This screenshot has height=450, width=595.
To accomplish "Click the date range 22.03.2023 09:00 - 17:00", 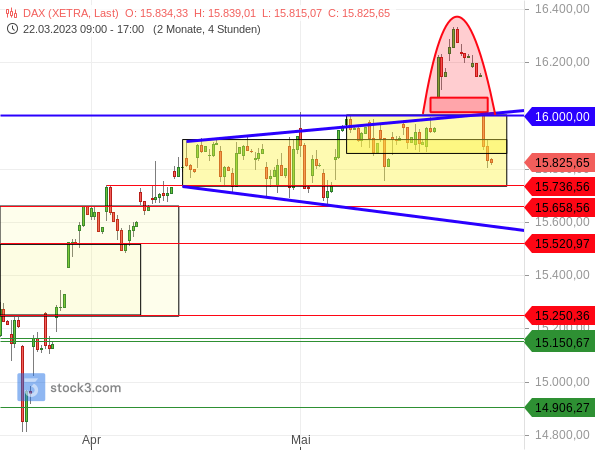I will (83, 29).
